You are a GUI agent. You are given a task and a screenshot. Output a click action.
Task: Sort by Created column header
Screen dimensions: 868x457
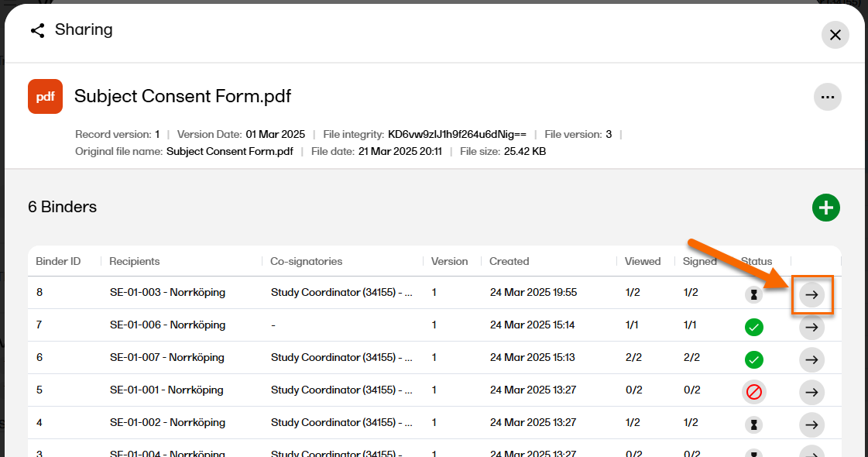509,261
